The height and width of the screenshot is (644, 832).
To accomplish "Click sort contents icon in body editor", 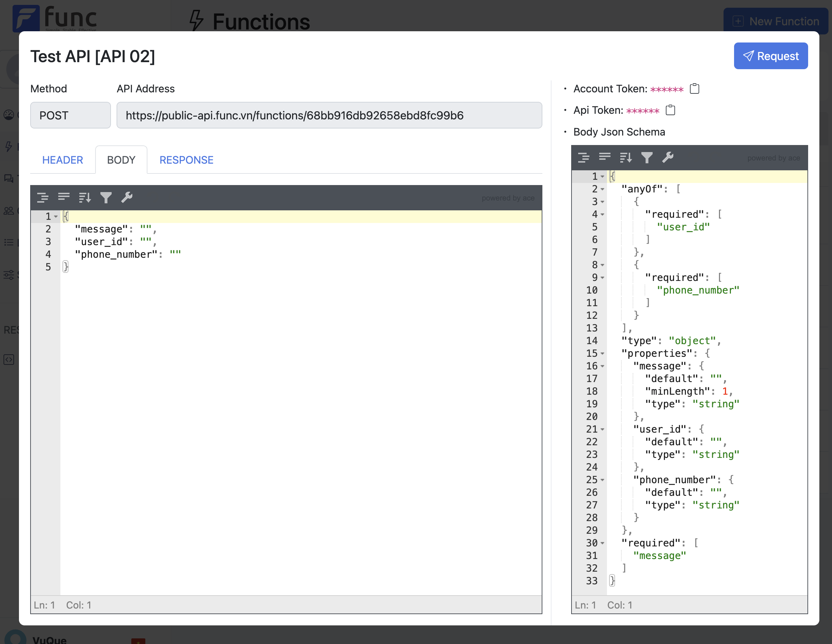I will point(85,197).
